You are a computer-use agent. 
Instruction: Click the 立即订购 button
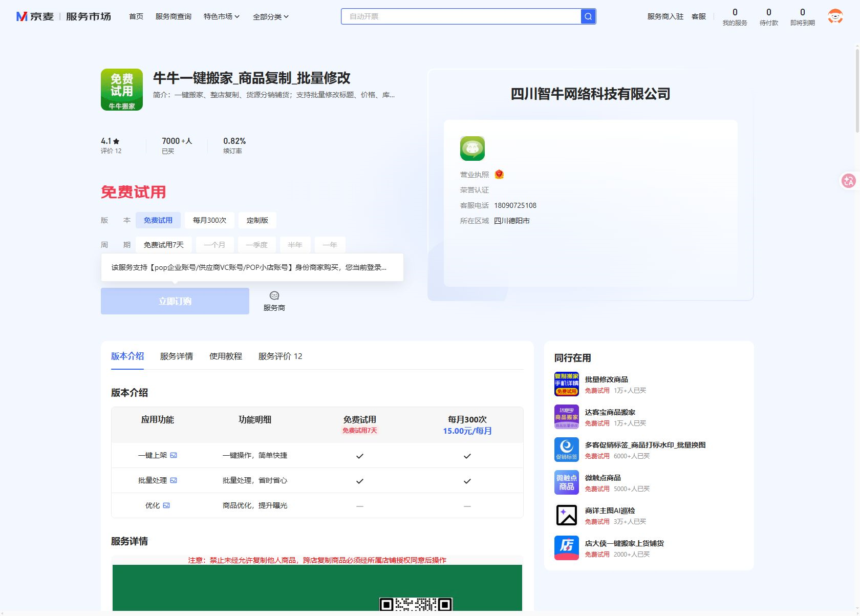click(175, 301)
